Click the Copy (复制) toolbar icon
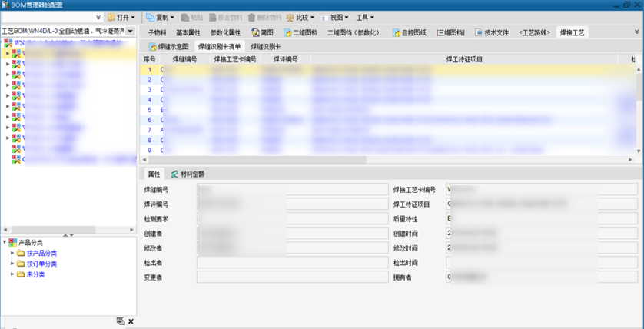The image size is (644, 329). click(x=150, y=17)
